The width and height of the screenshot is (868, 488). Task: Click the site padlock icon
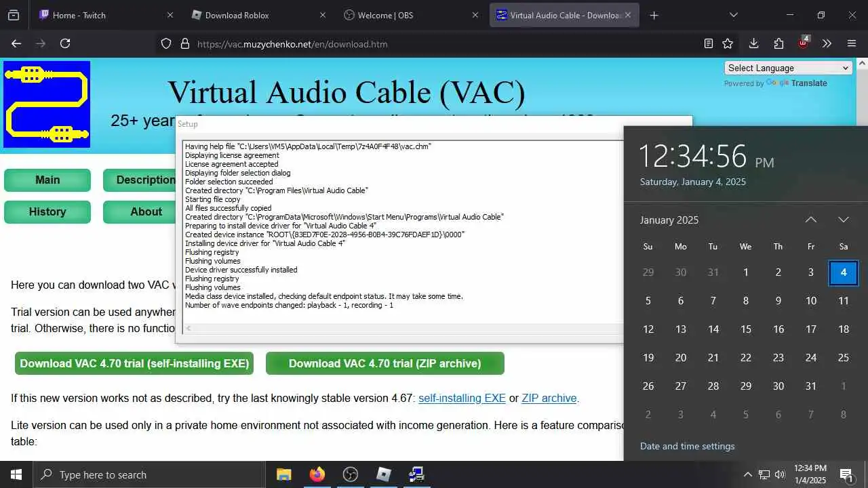coord(184,43)
